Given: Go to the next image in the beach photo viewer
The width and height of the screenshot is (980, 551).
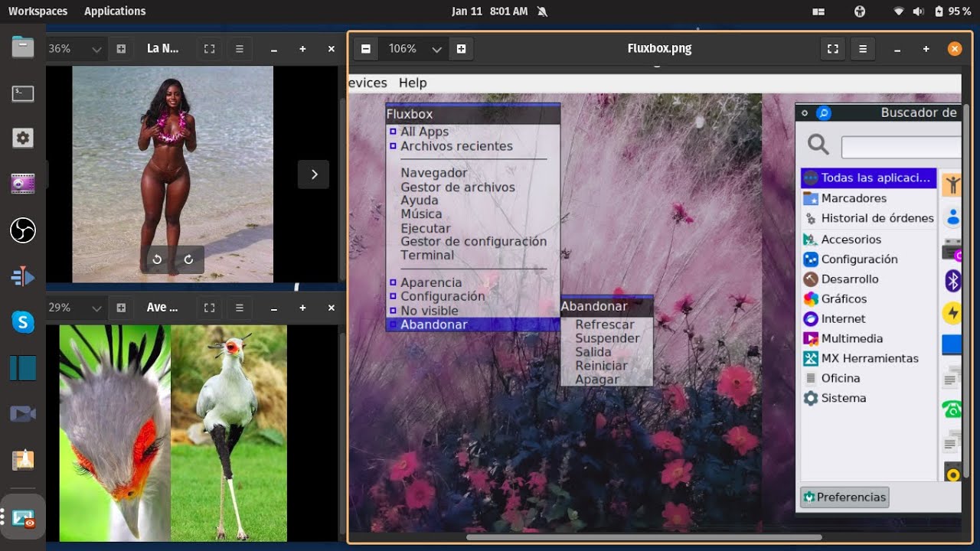Looking at the screenshot, I should tap(314, 174).
